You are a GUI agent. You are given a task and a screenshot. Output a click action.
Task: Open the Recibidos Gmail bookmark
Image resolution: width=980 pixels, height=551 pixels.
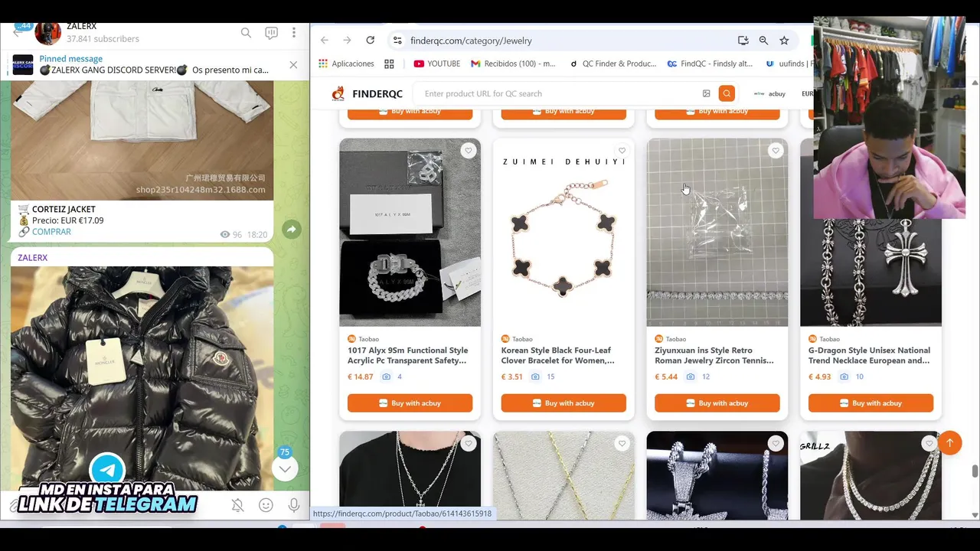coord(513,64)
